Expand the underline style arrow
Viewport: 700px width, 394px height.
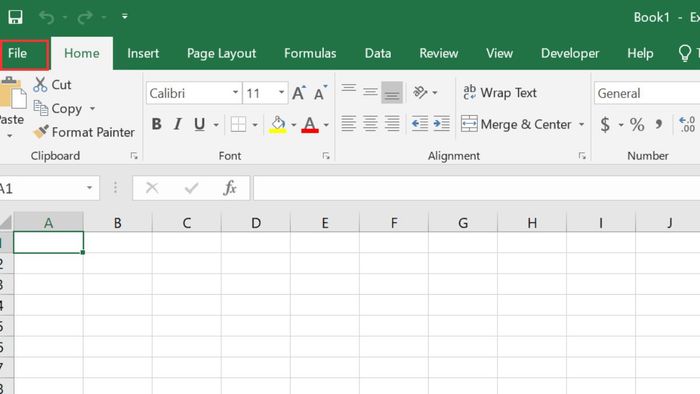click(216, 124)
